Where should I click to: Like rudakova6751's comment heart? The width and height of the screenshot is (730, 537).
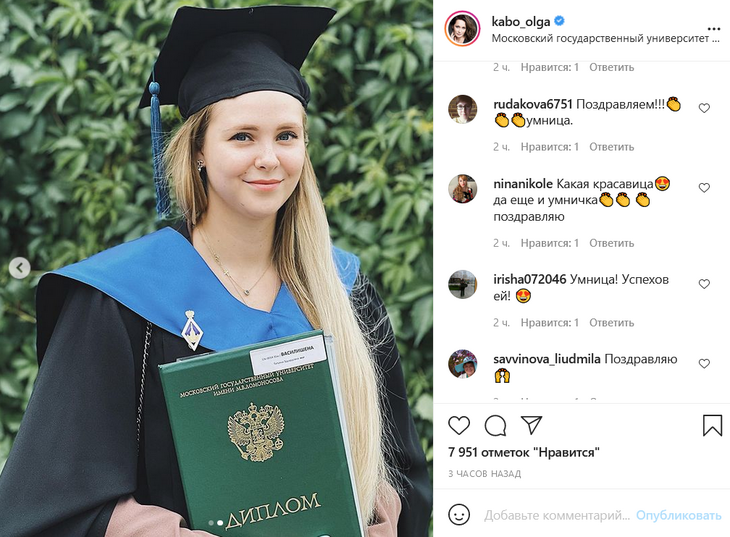pyautogui.click(x=704, y=108)
